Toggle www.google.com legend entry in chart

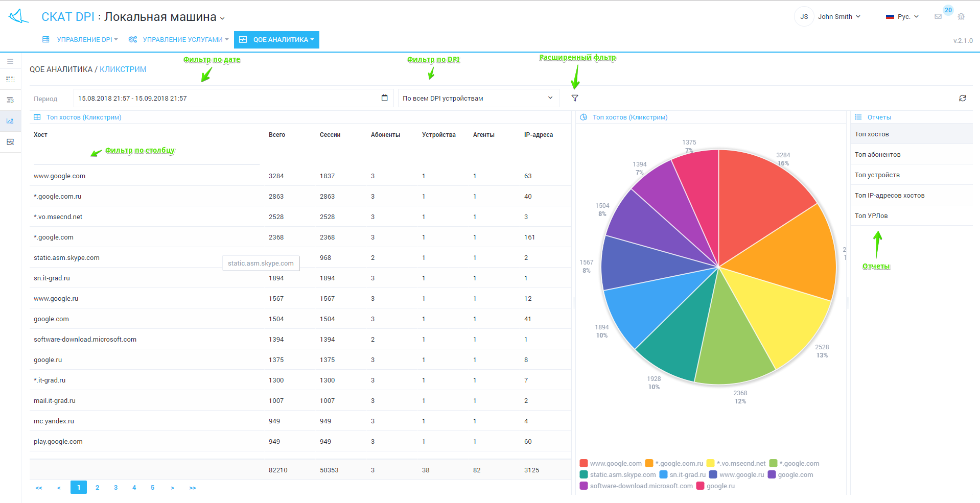click(x=611, y=464)
